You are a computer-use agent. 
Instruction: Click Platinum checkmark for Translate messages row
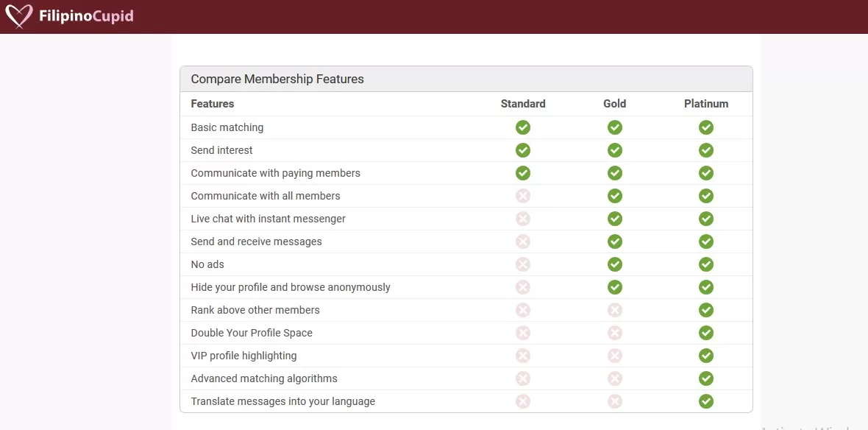[706, 401]
